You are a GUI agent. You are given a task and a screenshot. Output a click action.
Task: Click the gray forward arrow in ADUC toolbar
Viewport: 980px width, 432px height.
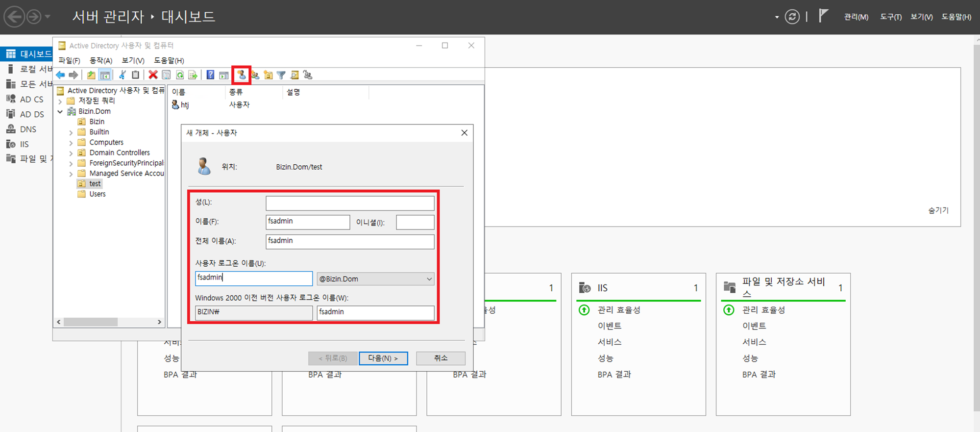tap(73, 75)
